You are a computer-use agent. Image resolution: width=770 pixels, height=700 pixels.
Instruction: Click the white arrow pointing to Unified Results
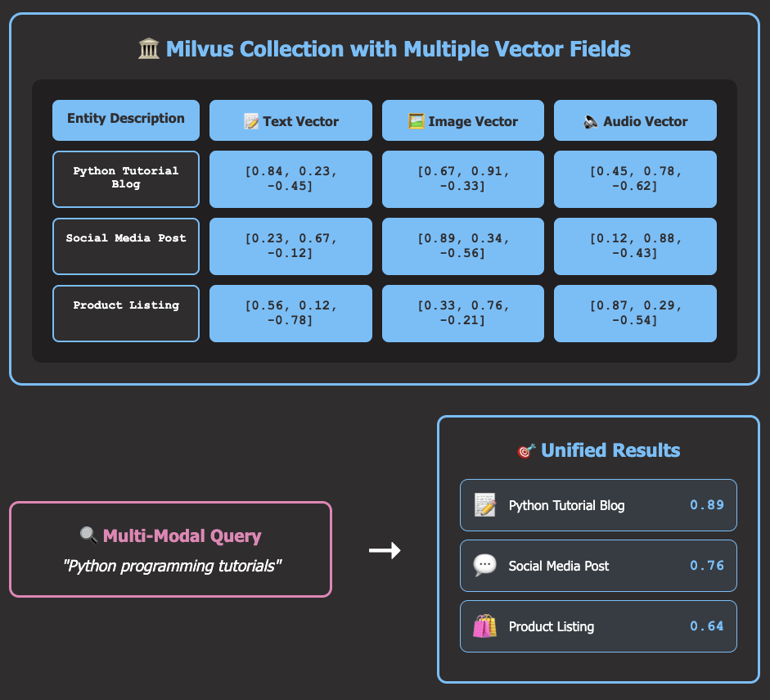pos(385,551)
